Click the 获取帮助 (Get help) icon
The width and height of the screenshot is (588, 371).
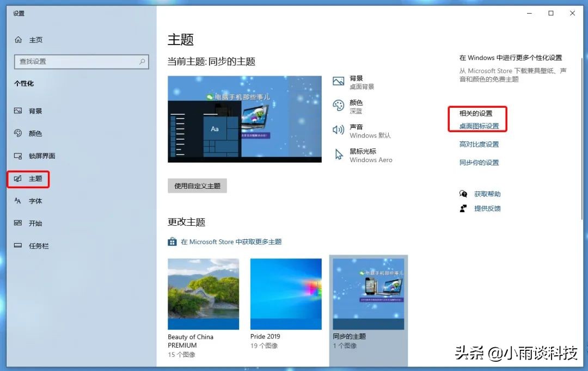click(462, 194)
